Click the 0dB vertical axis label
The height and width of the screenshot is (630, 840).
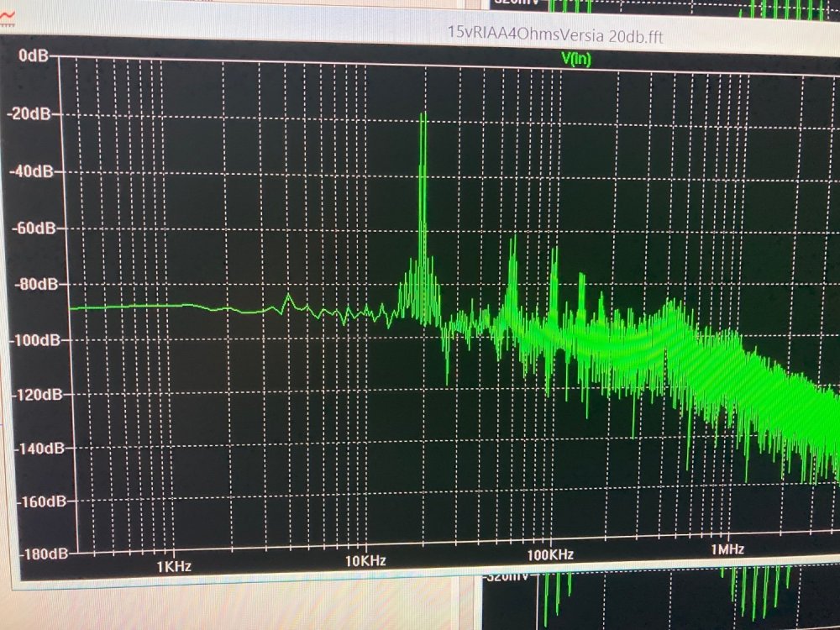(x=33, y=55)
